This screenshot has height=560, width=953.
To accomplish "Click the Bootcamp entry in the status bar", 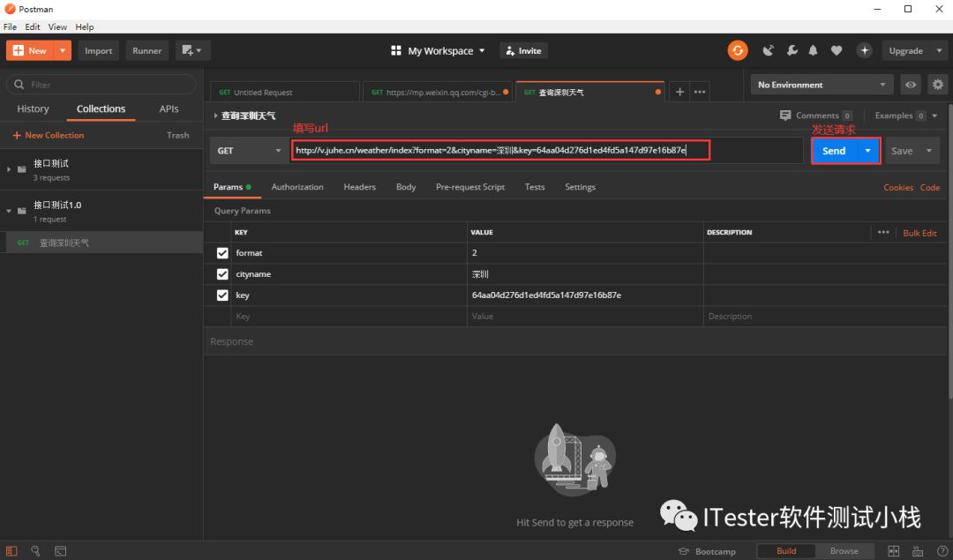I will click(x=707, y=551).
